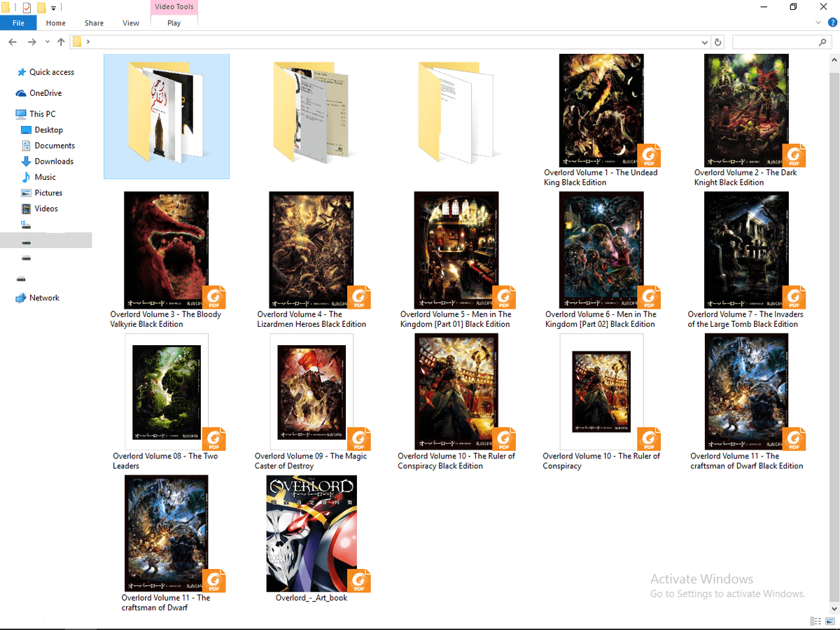
Task: Click the Video Tools contextual tab header
Action: click(x=174, y=7)
